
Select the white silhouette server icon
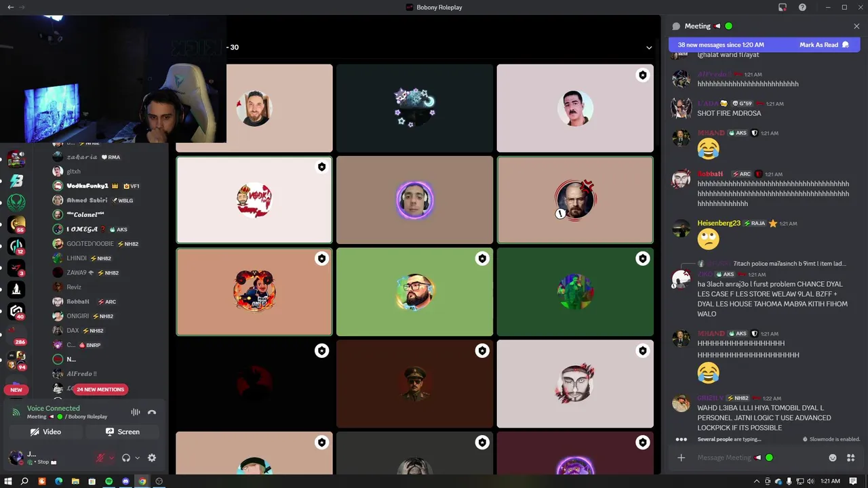point(16,289)
